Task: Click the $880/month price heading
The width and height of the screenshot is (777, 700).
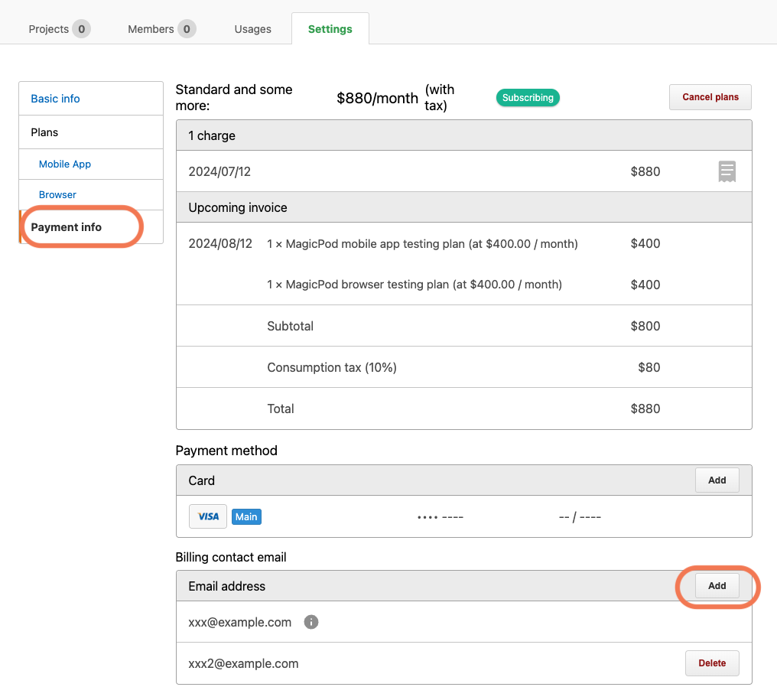Action: (x=377, y=98)
